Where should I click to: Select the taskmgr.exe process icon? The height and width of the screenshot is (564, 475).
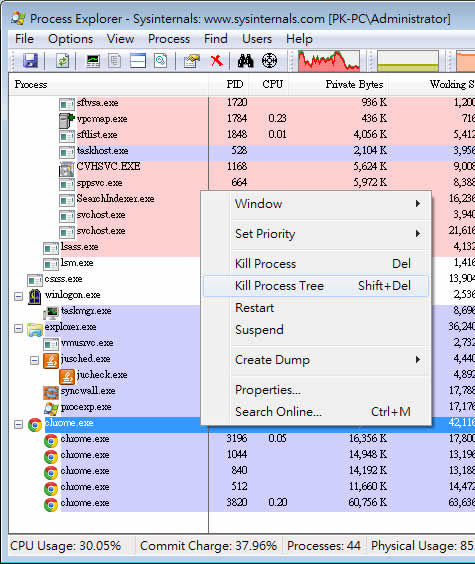coord(51,312)
